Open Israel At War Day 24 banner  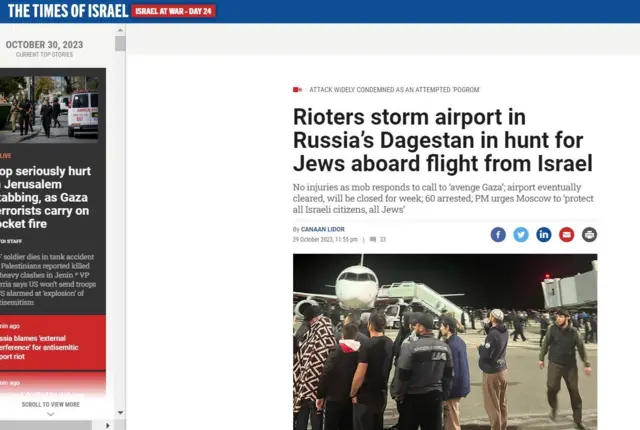pos(173,11)
